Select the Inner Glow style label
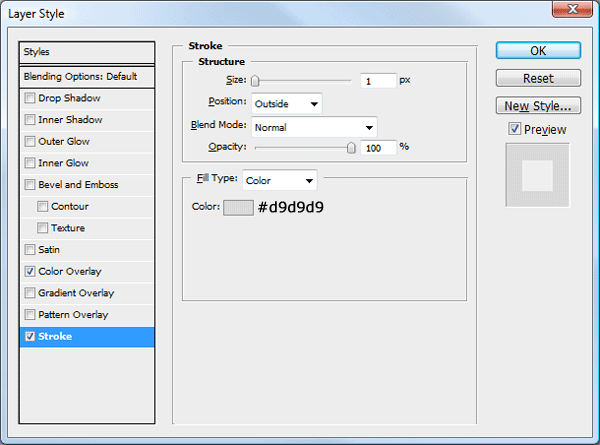600x445 pixels. click(64, 163)
